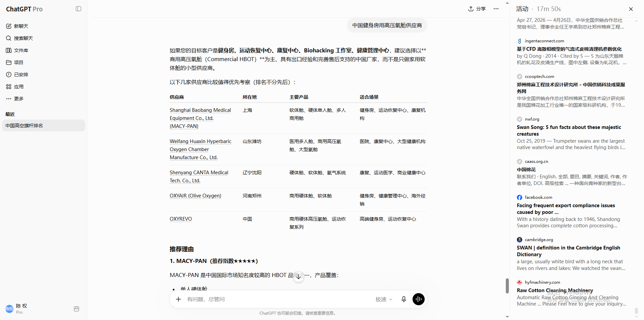Click the cambridge.org favicon icon

[520, 240]
